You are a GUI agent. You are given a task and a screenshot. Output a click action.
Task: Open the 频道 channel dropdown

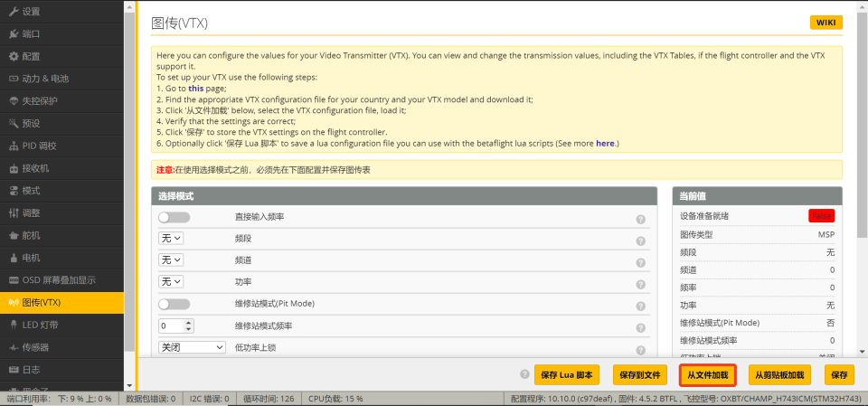coord(171,260)
